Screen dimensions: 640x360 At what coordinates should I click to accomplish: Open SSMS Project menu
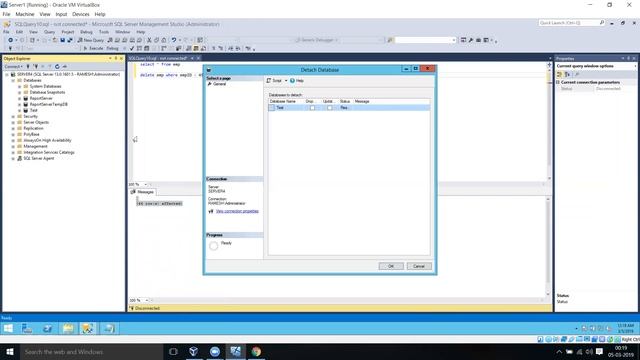click(x=68, y=32)
